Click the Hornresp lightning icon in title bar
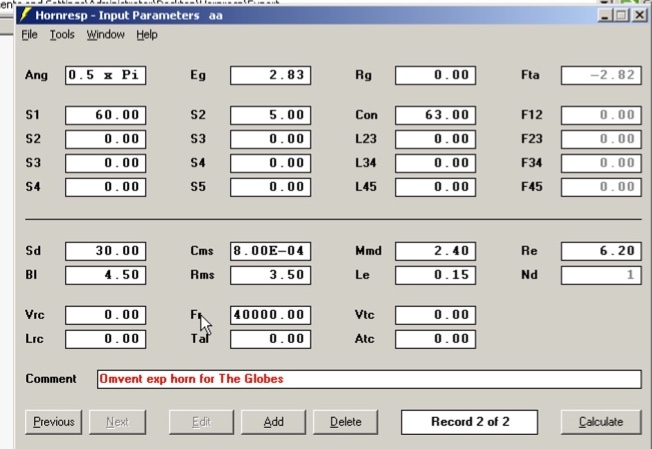The width and height of the screenshot is (652, 449). (x=25, y=15)
